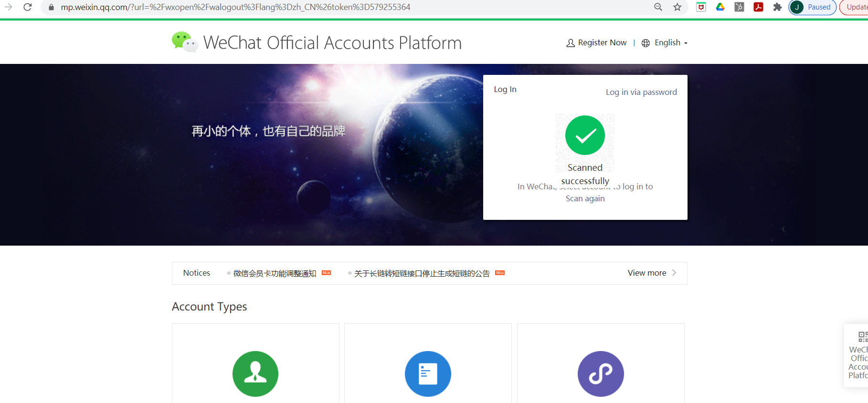Click the QR code icon floating widget
This screenshot has height=403, width=868.
pyautogui.click(x=863, y=337)
